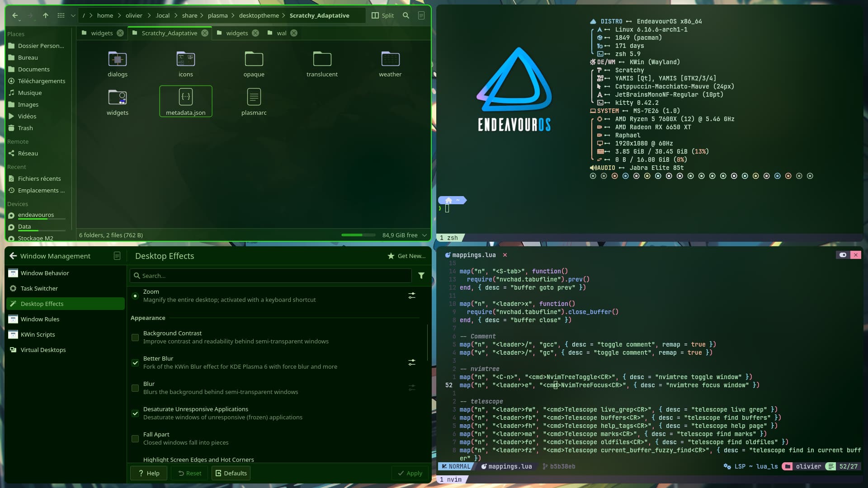The height and width of the screenshot is (488, 868).
Task: Open the Dolphin hamburger menu
Action: coord(421,15)
